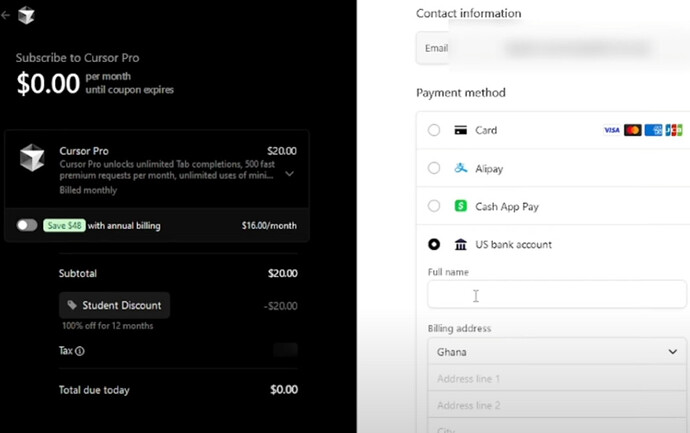The height and width of the screenshot is (433, 690).
Task: Click the US bank account building icon
Action: coord(461,244)
